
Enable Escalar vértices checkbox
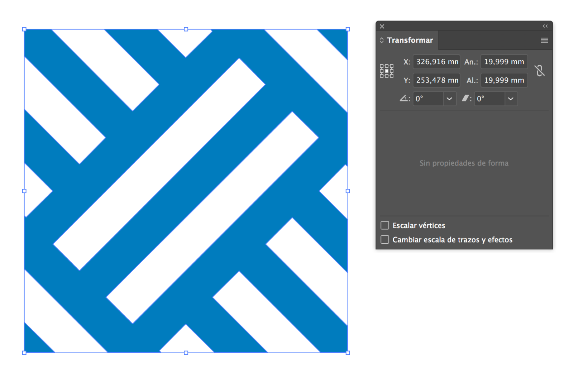coord(385,225)
